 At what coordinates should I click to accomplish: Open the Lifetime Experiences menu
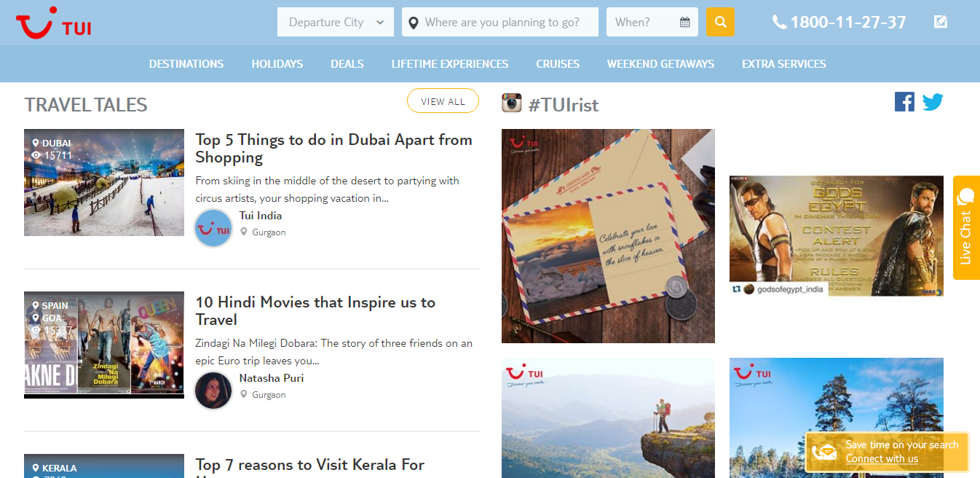[x=450, y=64]
